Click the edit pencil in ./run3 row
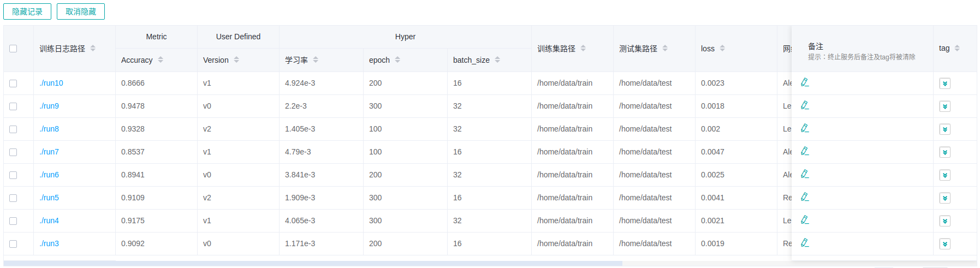 (x=804, y=243)
